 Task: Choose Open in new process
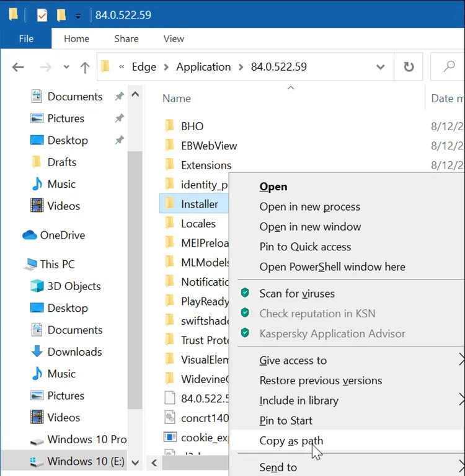310,206
